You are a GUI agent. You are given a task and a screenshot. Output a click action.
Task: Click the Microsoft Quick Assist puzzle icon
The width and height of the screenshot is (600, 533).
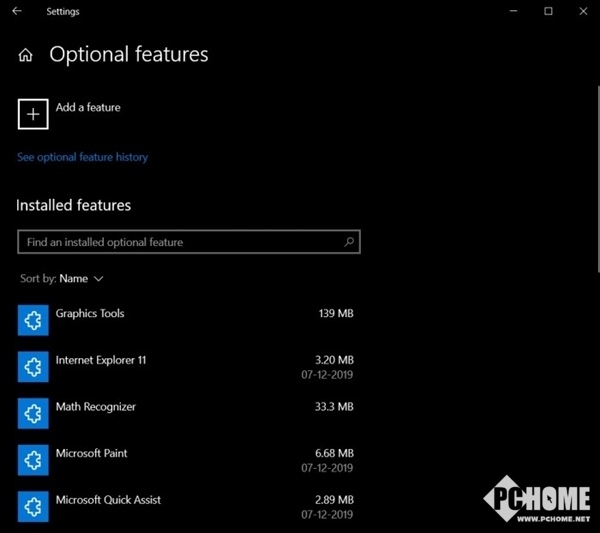click(33, 506)
